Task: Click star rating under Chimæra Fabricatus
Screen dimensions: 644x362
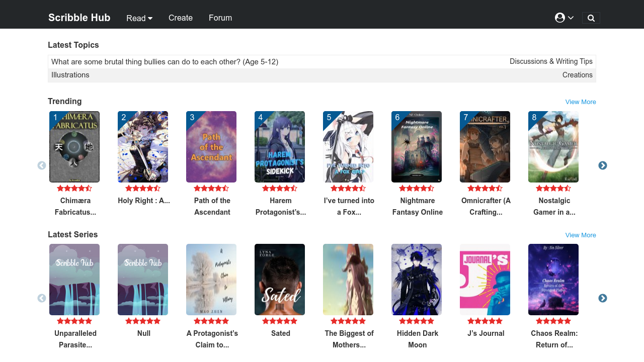Action: coord(74,189)
